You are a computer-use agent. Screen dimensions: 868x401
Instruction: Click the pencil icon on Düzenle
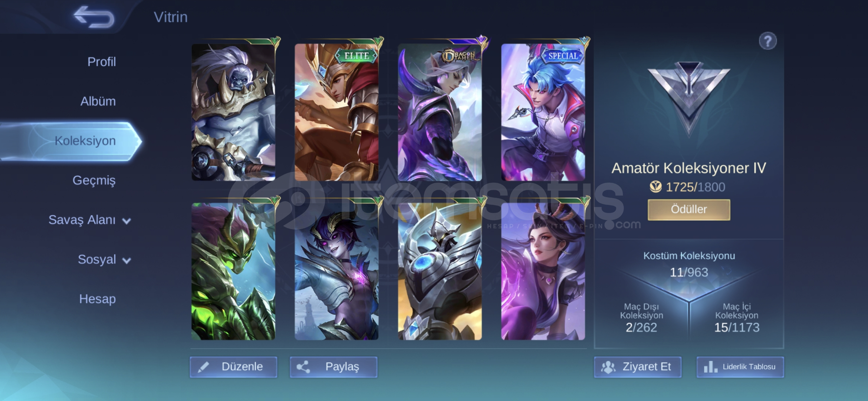203,367
